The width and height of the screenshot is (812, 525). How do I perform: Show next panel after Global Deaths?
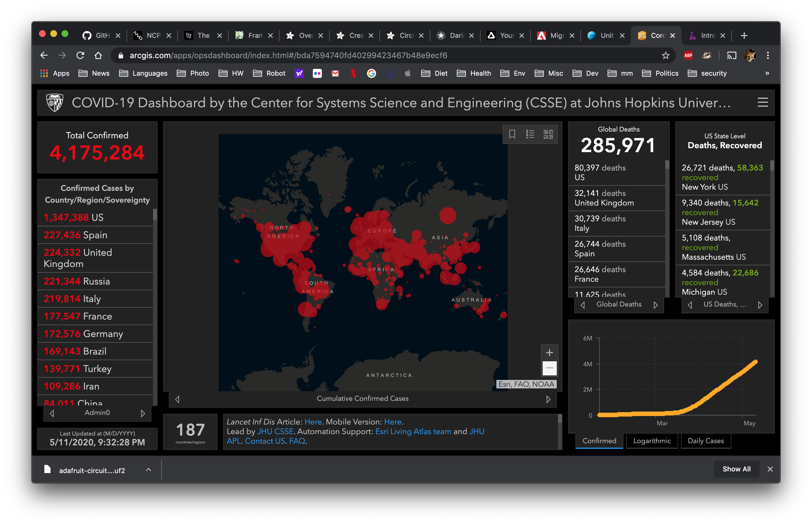click(655, 305)
